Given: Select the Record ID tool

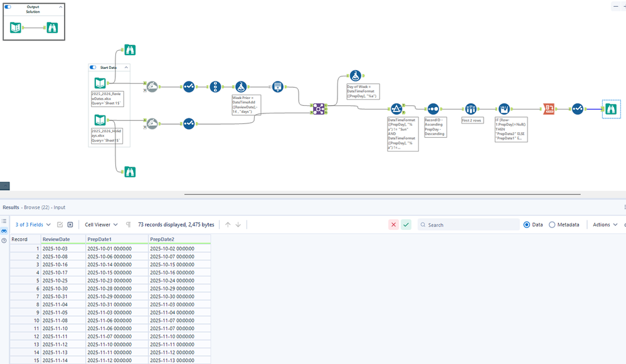Looking at the screenshot, I should (215, 86).
